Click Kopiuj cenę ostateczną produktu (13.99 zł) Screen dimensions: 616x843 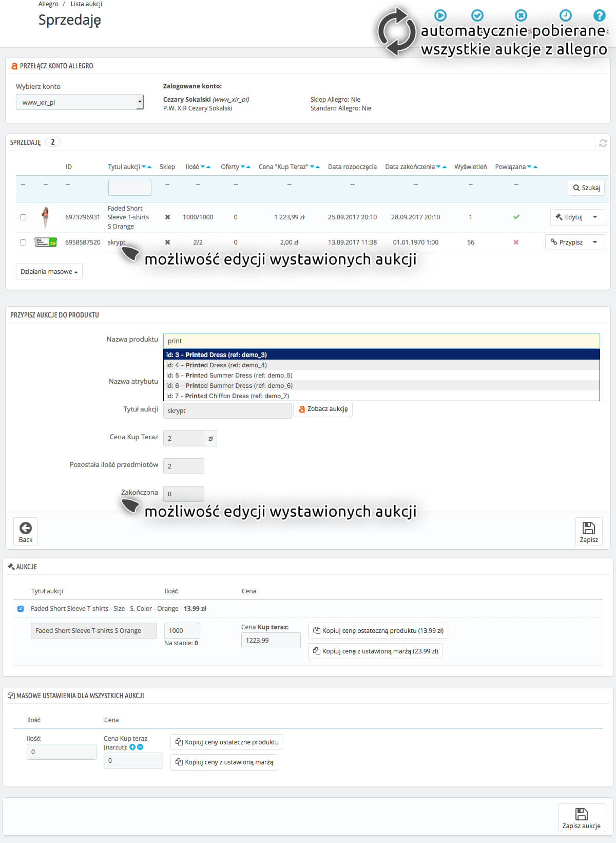click(378, 631)
